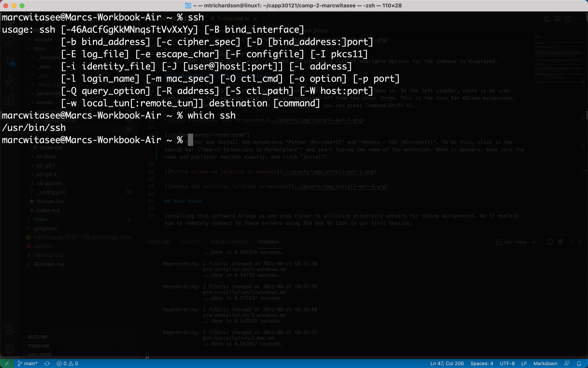588x368 pixels.
Task: Open _config.yml in the explorer
Action: tap(51, 192)
